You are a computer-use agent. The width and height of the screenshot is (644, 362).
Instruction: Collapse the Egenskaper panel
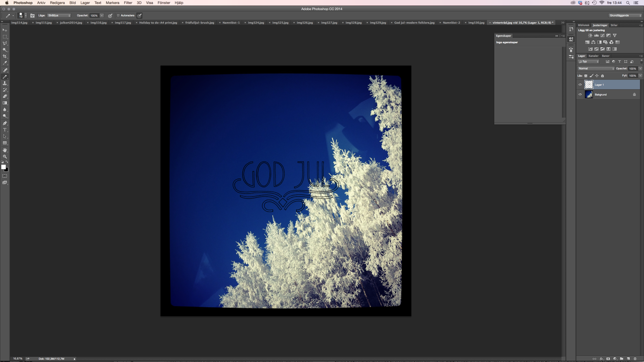[x=556, y=36]
